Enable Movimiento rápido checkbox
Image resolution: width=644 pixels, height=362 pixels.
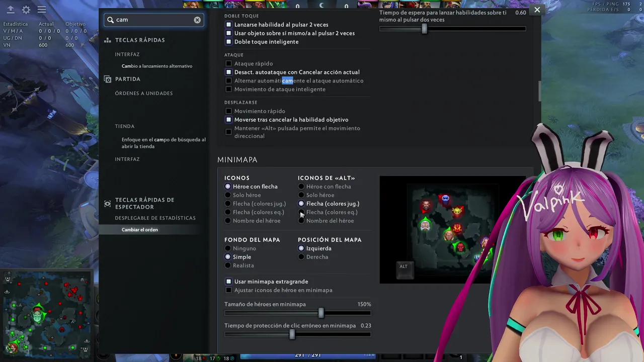(228, 111)
